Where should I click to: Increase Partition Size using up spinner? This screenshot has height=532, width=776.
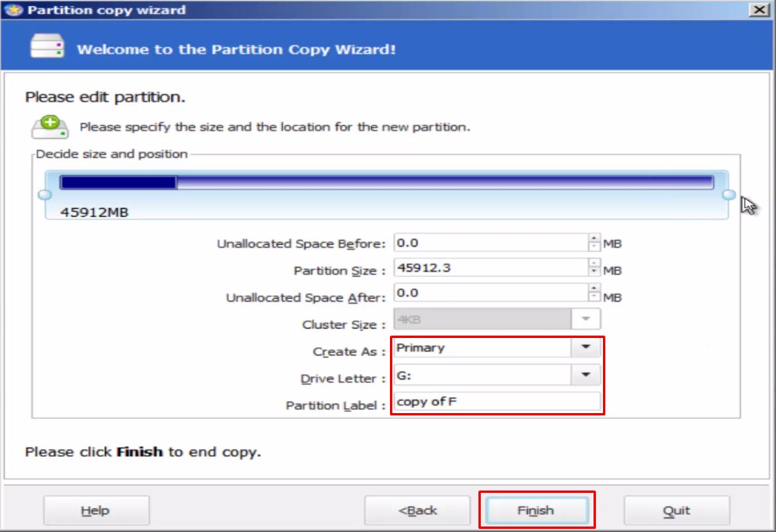pos(594,264)
